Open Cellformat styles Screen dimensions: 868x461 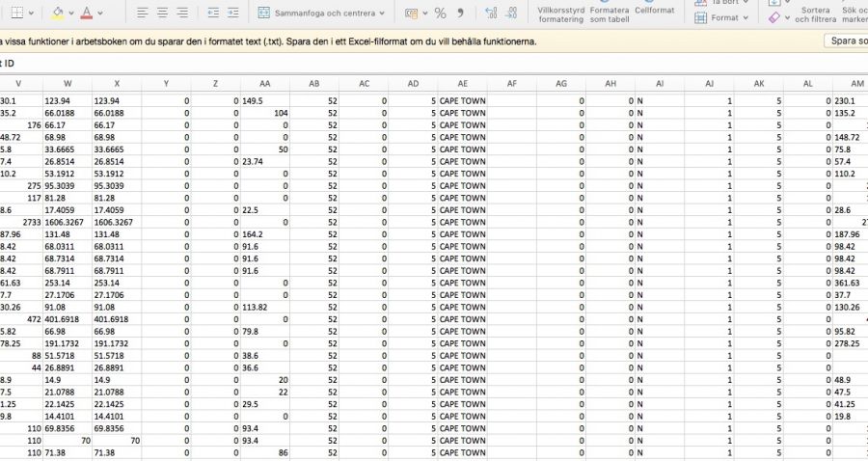point(654,10)
